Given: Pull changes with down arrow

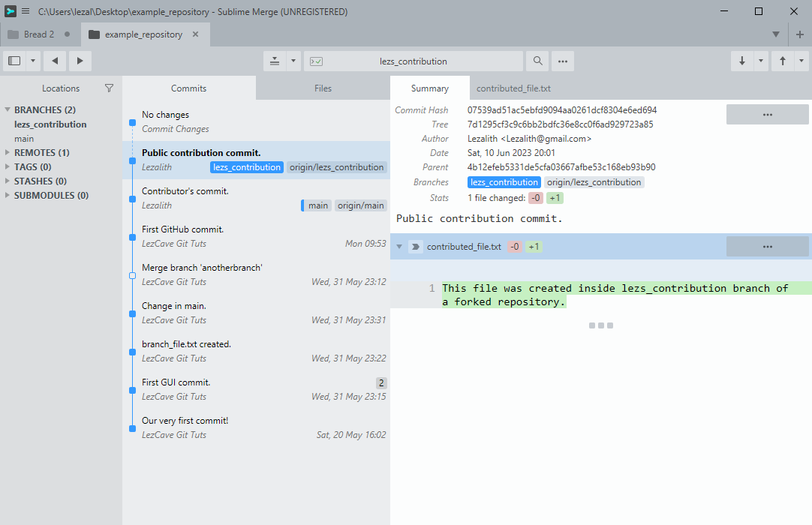Looking at the screenshot, I should coord(742,61).
